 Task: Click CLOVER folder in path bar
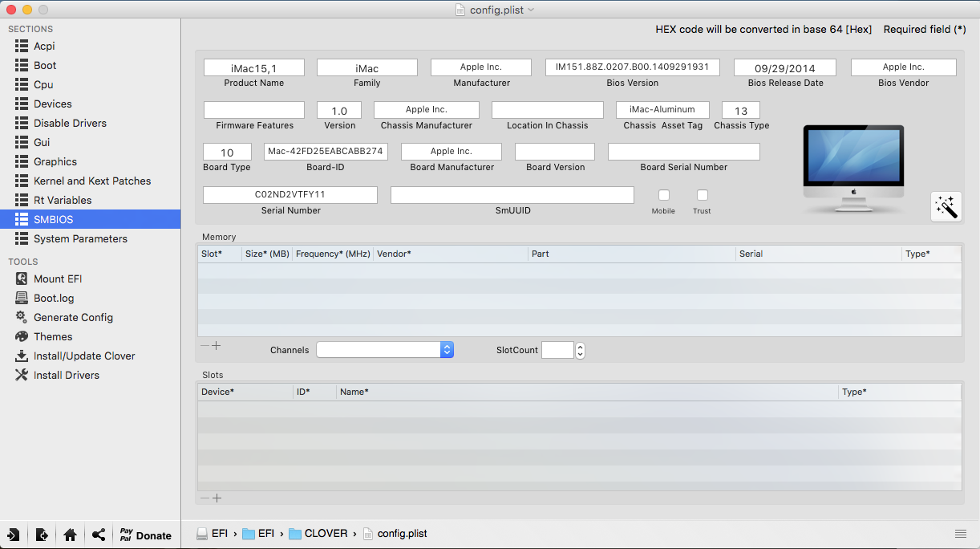pyautogui.click(x=318, y=534)
